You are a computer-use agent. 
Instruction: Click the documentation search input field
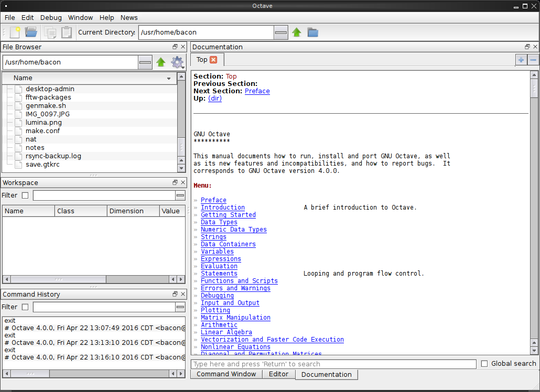(333, 364)
